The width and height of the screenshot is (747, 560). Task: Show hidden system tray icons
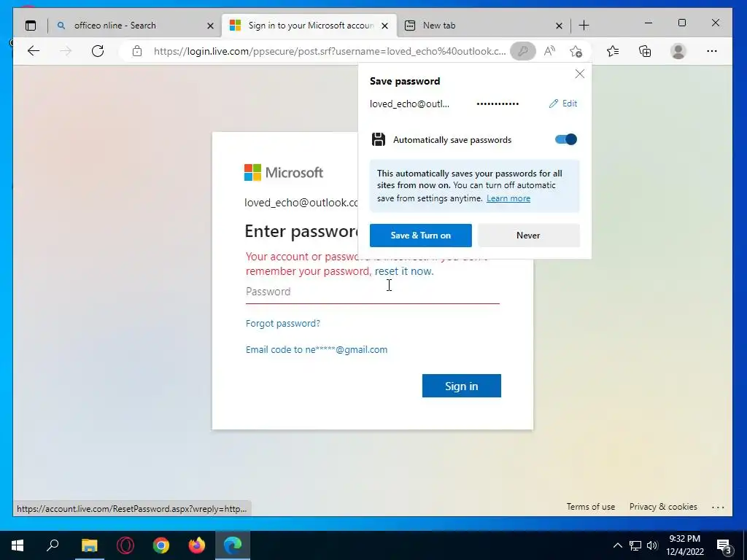(617, 545)
